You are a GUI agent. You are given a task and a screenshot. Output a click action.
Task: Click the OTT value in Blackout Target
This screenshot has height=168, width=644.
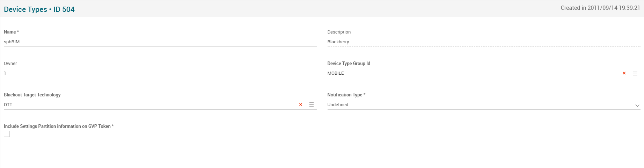point(8,105)
